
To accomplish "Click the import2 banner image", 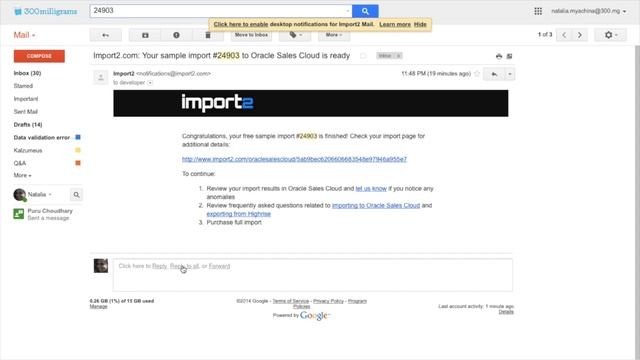I will click(x=311, y=103).
